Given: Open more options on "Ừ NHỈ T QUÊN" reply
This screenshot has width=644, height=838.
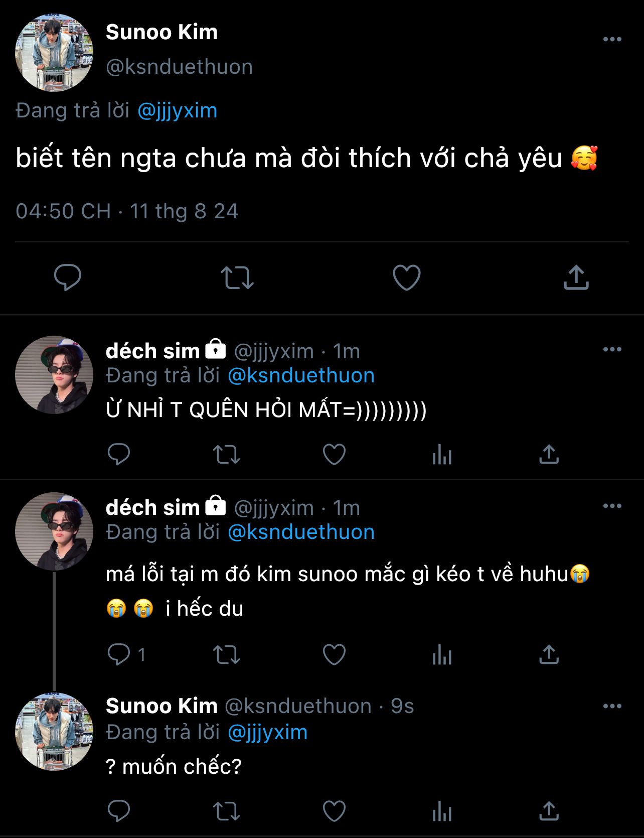Looking at the screenshot, I should (x=612, y=349).
